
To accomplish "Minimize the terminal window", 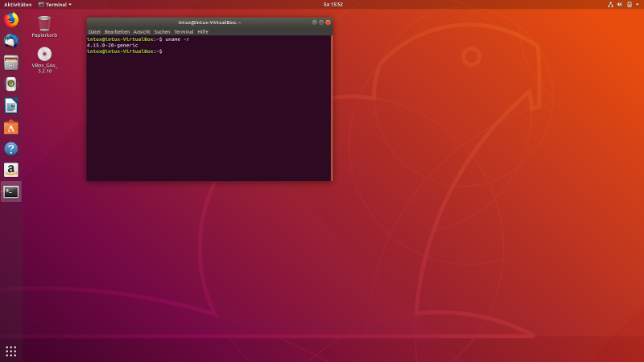I will point(315,23).
